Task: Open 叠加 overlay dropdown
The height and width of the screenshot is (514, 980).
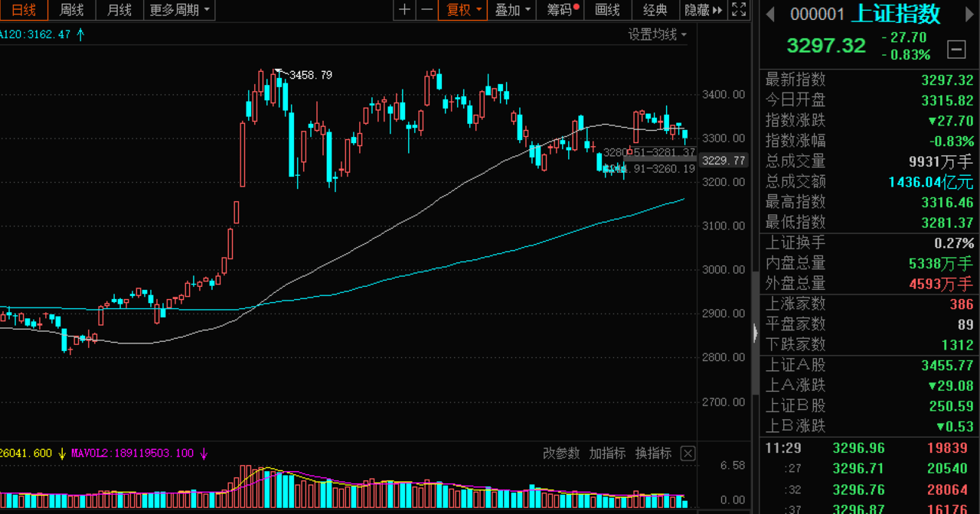Action: pyautogui.click(x=512, y=10)
